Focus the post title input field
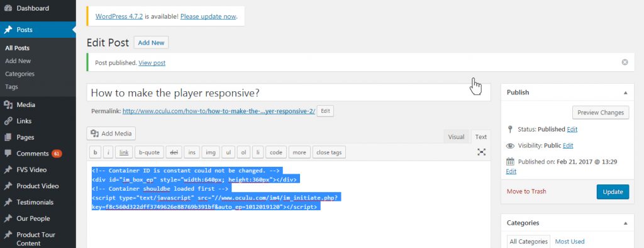The width and height of the screenshot is (644, 248). click(x=289, y=93)
